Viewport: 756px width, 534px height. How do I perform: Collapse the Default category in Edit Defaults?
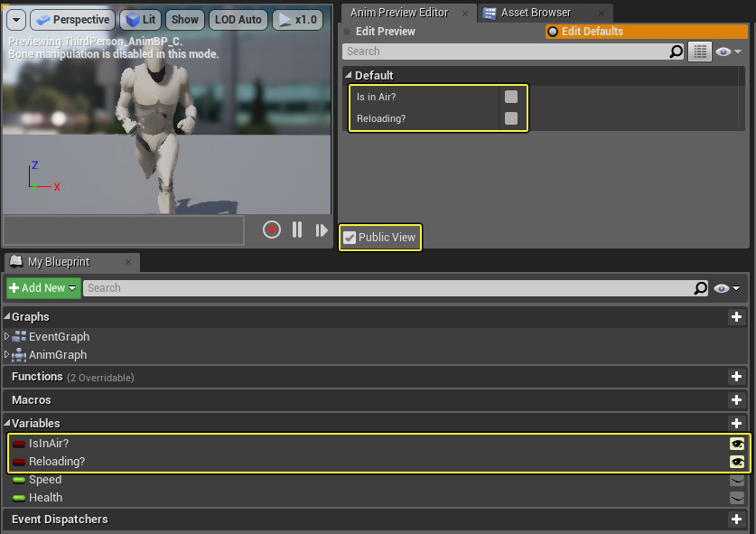pos(349,75)
